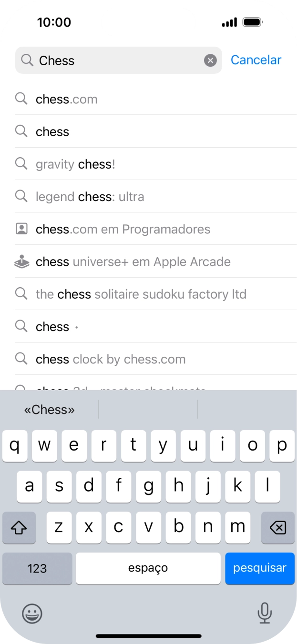Tap the developer icon beside chess.com em Programadores
Screen dimensions: 297x644
tap(21, 229)
